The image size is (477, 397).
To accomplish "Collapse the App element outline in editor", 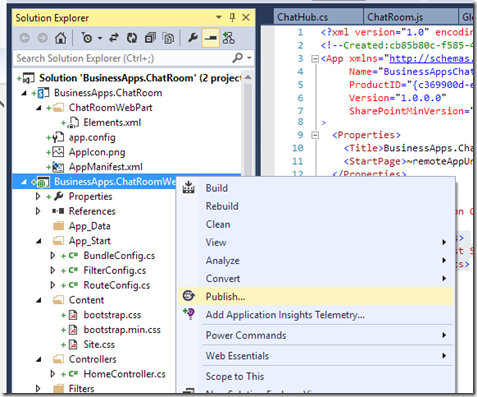I will coord(315,59).
